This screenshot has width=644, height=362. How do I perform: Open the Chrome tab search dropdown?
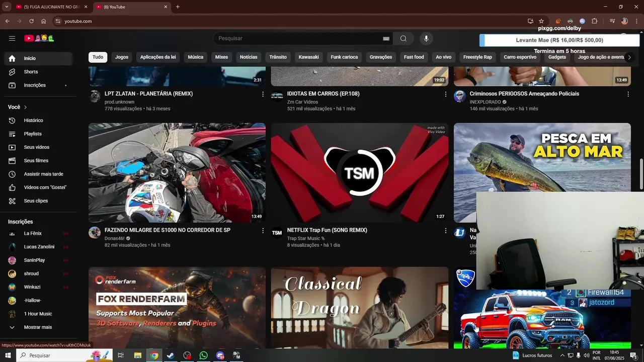pos(7,7)
